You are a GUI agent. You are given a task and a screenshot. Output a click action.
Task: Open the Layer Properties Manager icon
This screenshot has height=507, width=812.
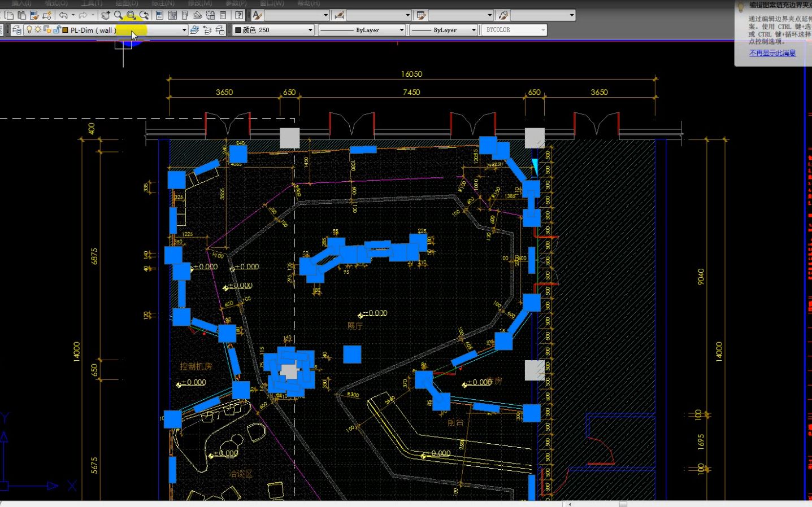(x=16, y=30)
